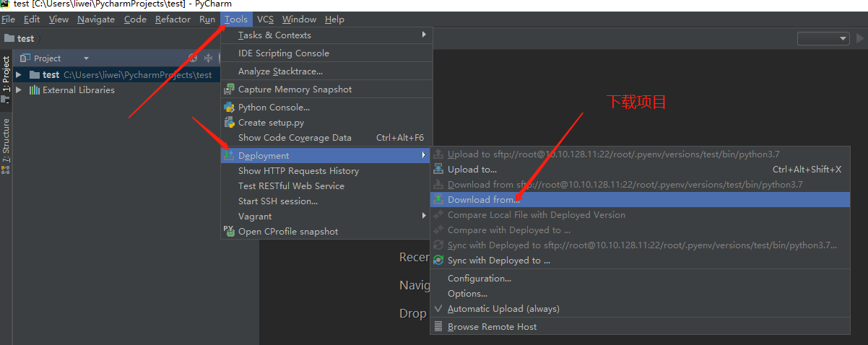The width and height of the screenshot is (868, 345).
Task: Switch to the 1: Project side tab
Action: [x=6, y=79]
